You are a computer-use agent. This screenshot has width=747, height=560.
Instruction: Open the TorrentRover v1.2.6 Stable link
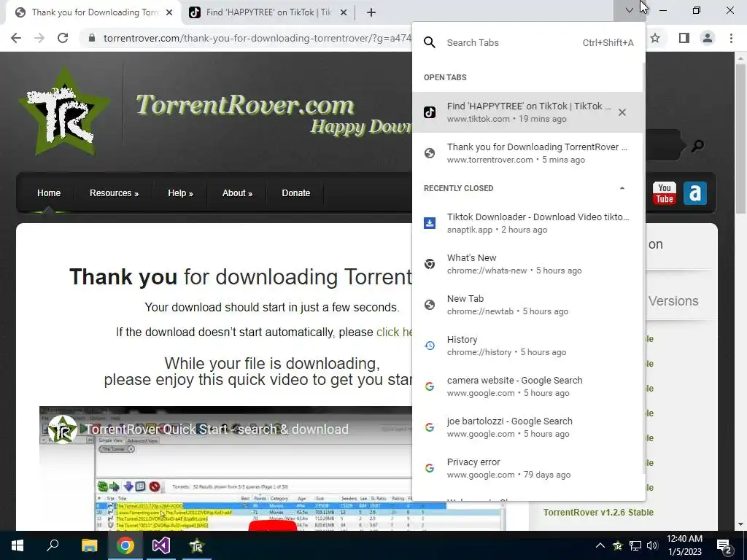pyautogui.click(x=598, y=513)
